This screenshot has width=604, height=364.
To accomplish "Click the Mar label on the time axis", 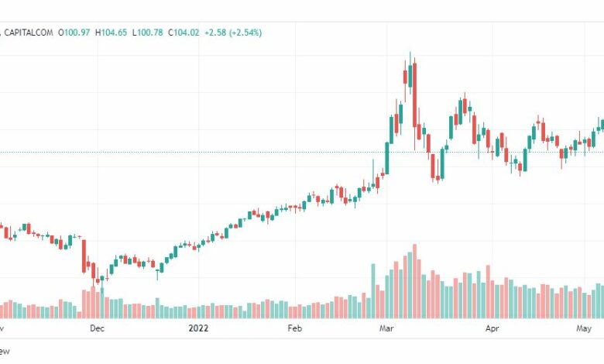I will tap(386, 328).
